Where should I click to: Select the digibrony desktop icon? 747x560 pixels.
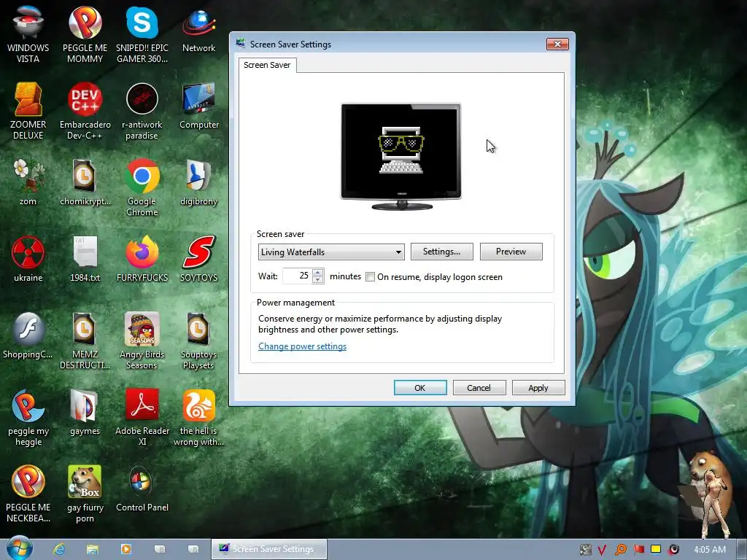tap(199, 182)
